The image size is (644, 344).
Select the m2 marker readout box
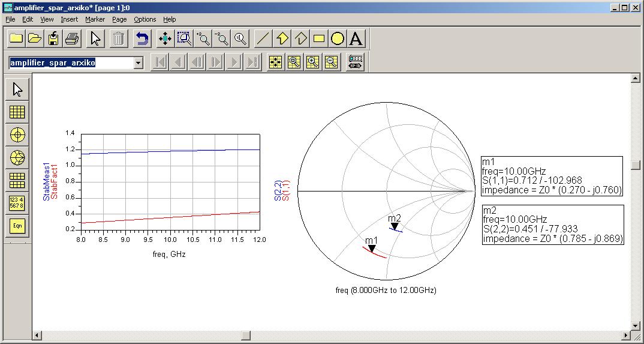(x=553, y=225)
